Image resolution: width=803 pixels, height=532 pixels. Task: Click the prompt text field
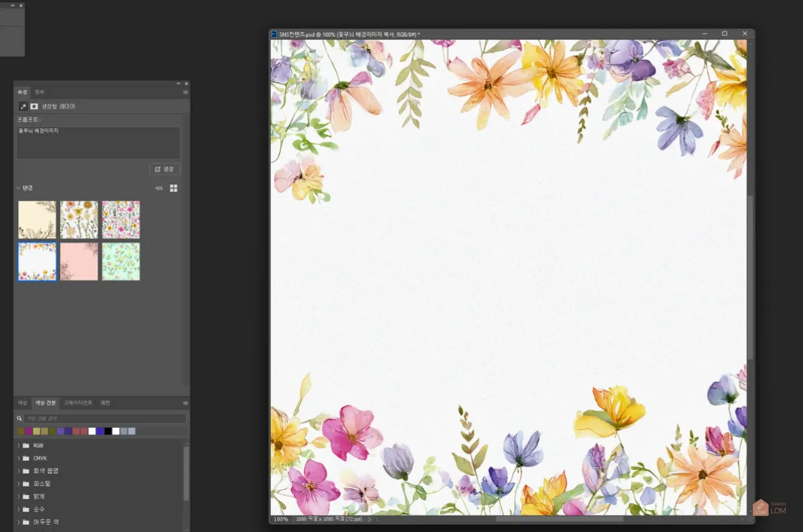tap(98, 143)
